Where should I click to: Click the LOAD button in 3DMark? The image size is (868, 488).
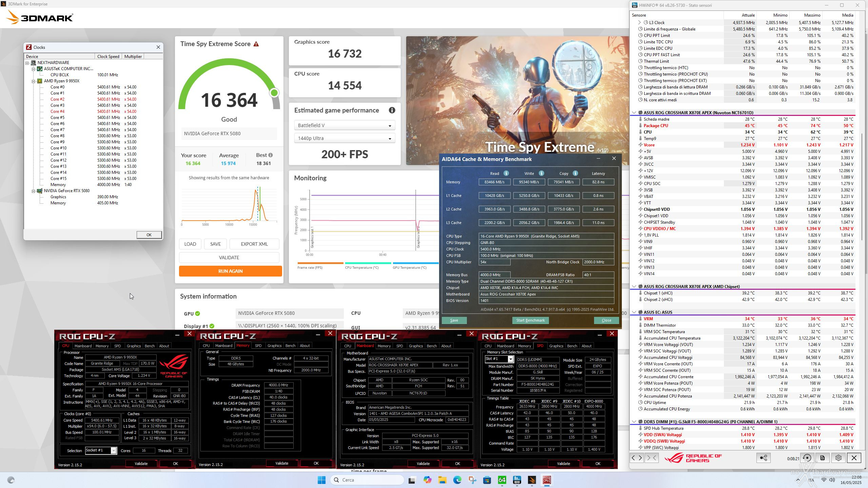[x=190, y=244]
